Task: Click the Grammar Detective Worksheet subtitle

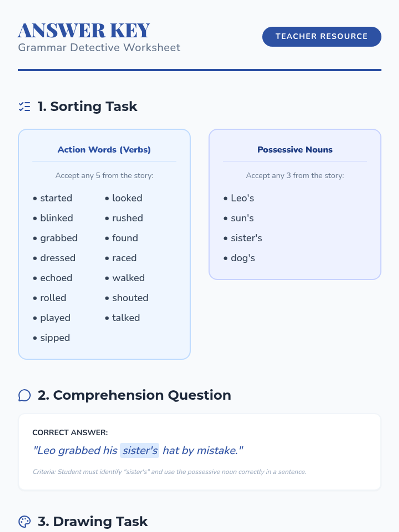Action: 99,48
